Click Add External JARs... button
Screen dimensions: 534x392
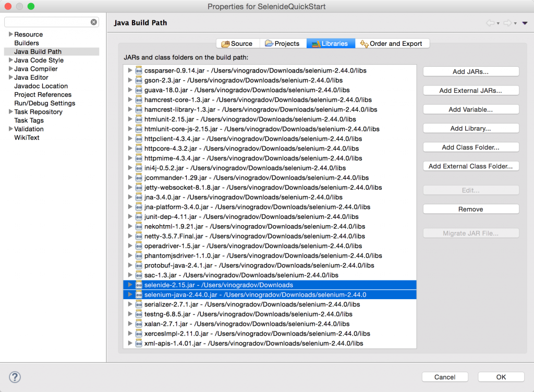471,91
